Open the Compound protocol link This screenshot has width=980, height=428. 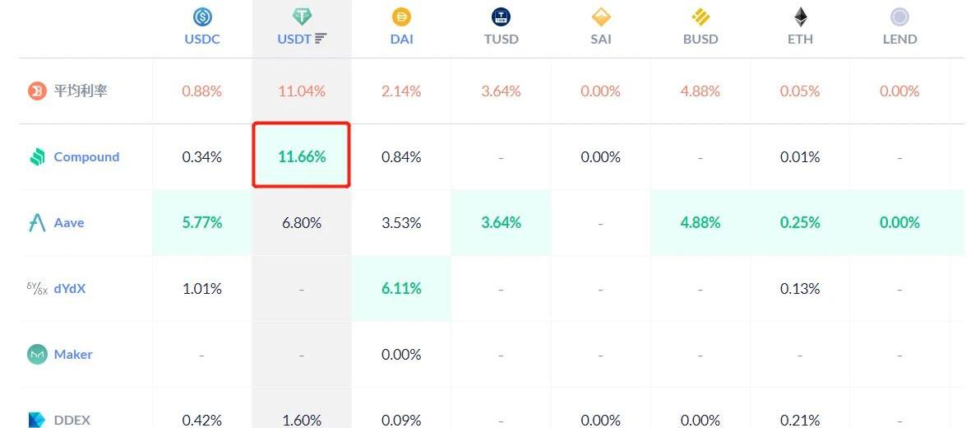pyautogui.click(x=86, y=156)
